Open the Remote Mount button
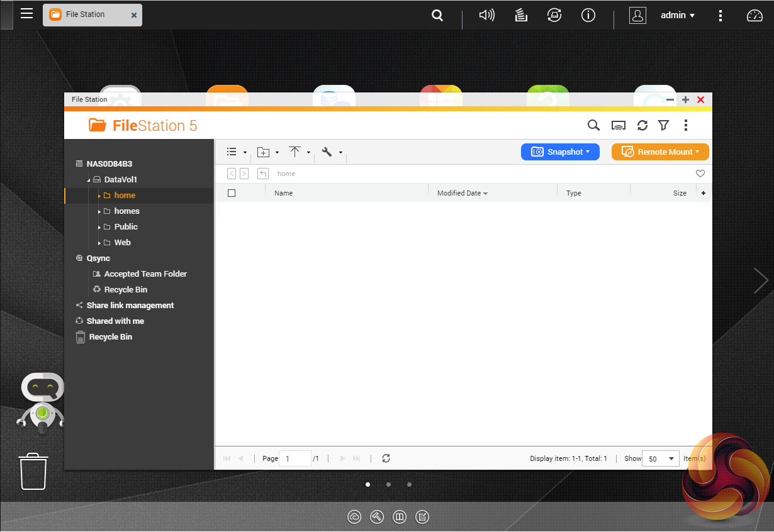The width and height of the screenshot is (774, 532). point(660,152)
